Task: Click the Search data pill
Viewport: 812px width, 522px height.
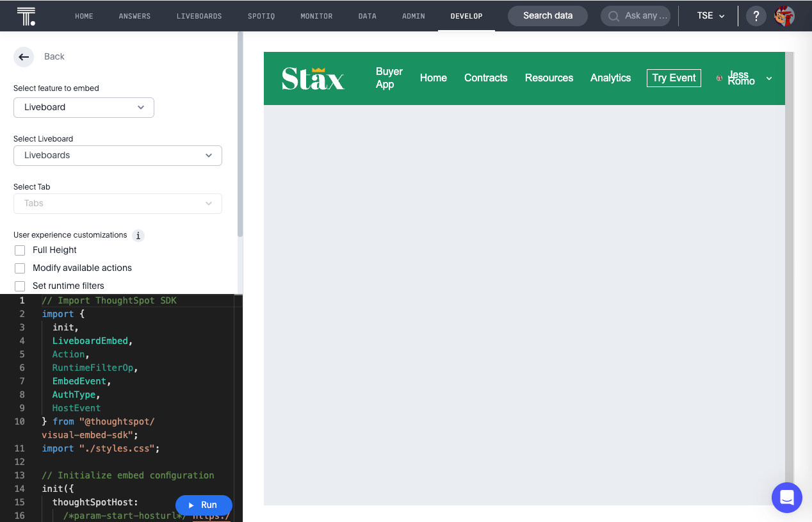Action: (548, 15)
